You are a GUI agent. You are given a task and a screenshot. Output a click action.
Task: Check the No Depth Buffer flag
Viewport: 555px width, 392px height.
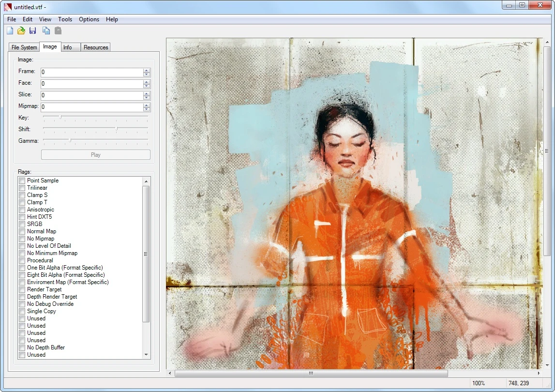(x=22, y=348)
